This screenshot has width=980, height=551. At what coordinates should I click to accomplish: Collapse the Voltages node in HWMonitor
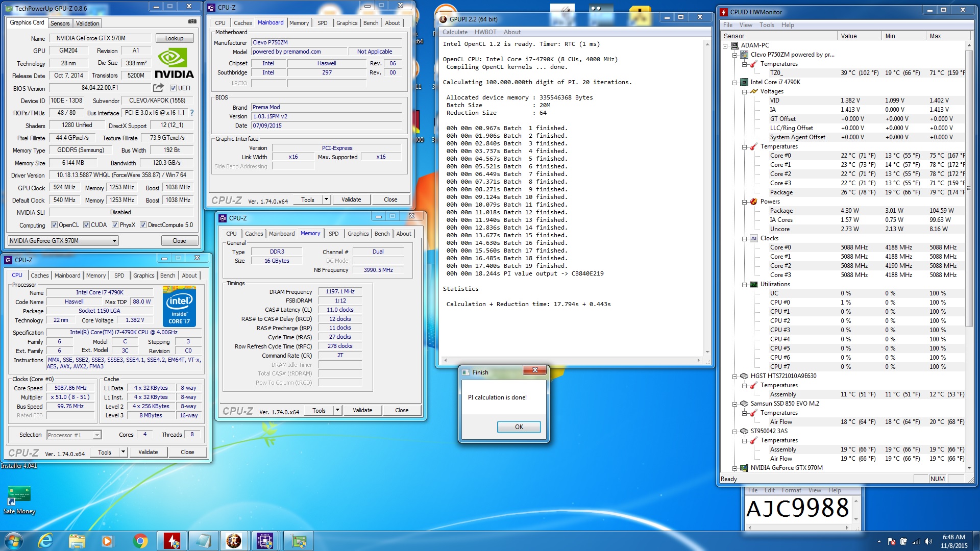pyautogui.click(x=744, y=91)
